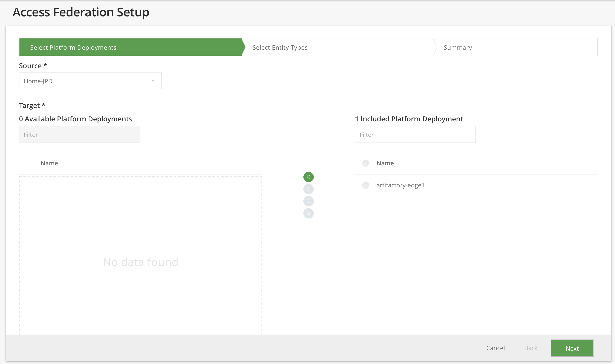
Task: Click Name column header in Available list
Action: coord(49,163)
